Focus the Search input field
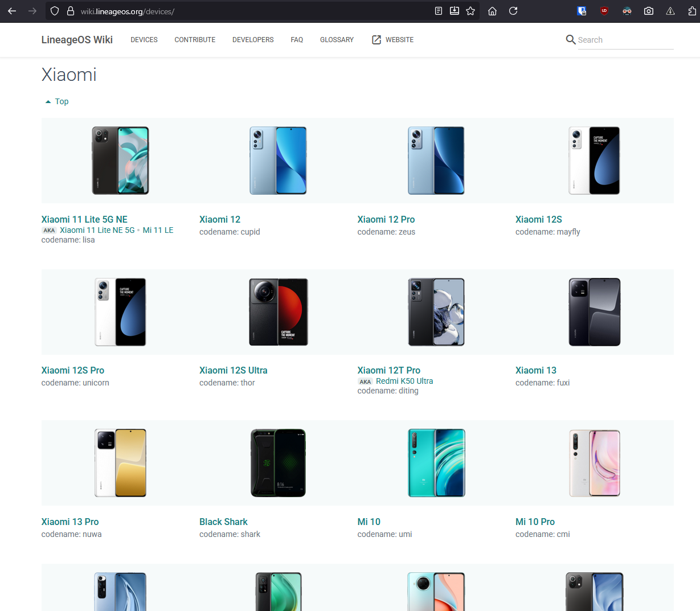Screen dimensions: 700x611 pyautogui.click(x=625, y=40)
